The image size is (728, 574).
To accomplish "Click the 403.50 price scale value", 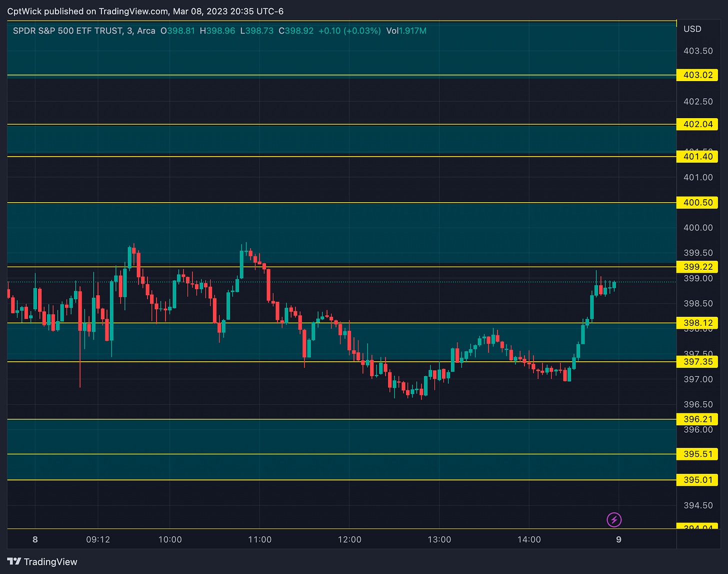I will [698, 51].
